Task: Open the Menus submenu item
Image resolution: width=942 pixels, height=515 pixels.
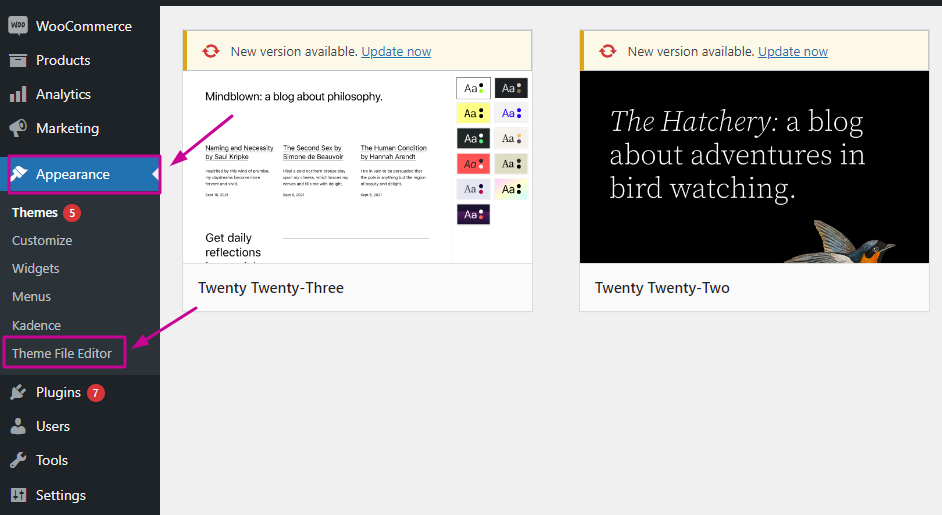Action: coord(31,297)
